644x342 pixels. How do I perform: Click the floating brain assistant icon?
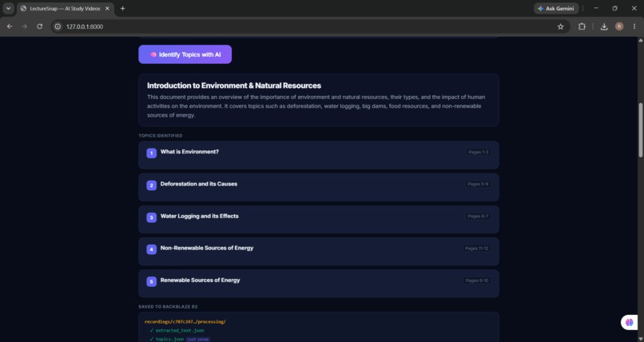629,322
